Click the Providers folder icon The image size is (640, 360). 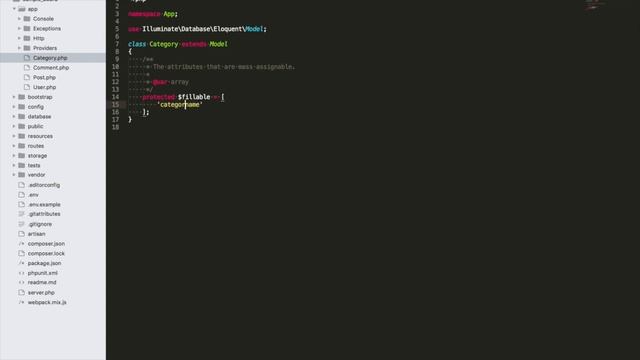pyautogui.click(x=27, y=48)
